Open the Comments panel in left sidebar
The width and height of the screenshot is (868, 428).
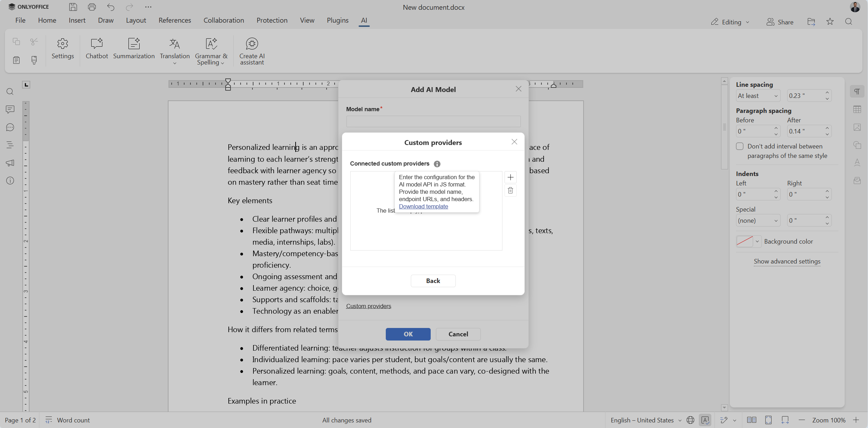[10, 109]
